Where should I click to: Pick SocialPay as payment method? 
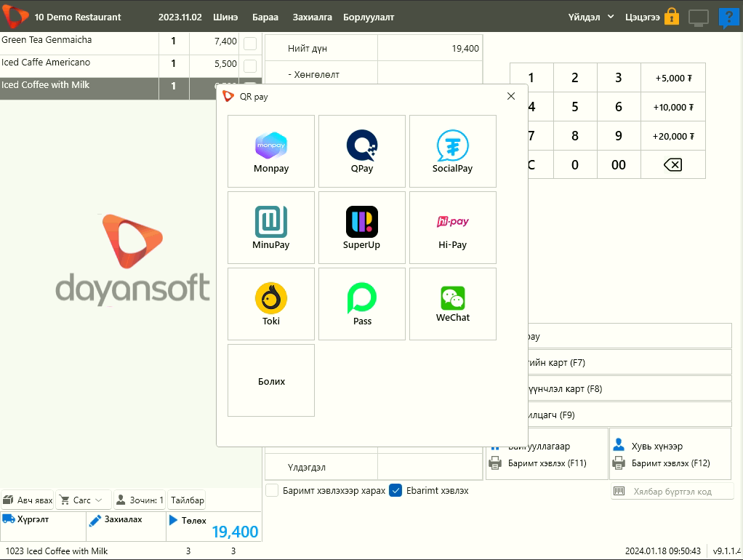[452, 151]
